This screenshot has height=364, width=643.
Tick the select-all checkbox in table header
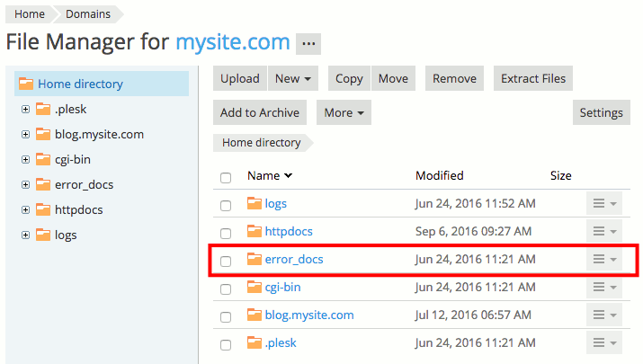coord(226,177)
